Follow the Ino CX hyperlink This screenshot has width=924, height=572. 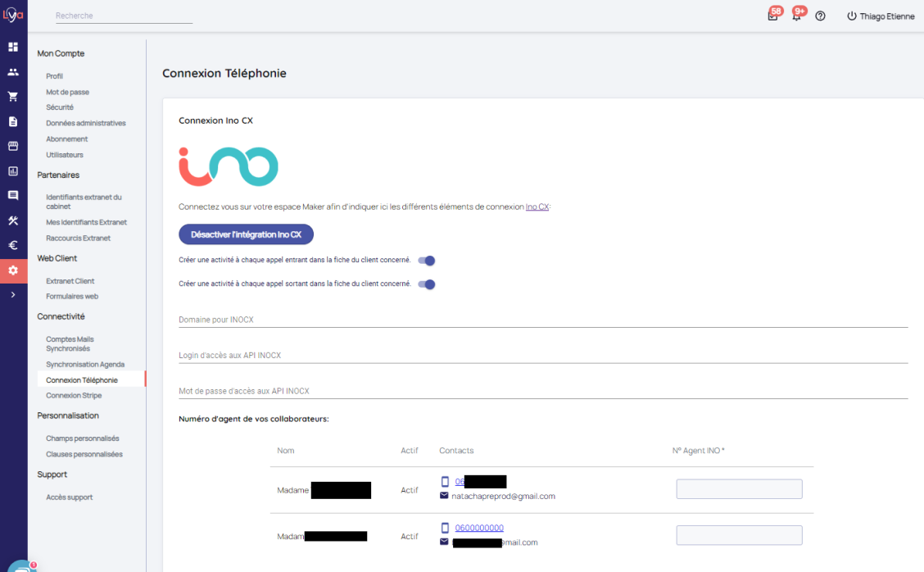pos(537,207)
